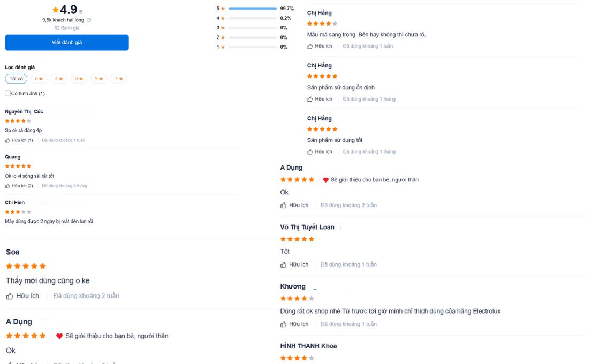Click thumbs-up icon on Khương's review
Viewport: 607px width, 364px height.
coord(284,324)
